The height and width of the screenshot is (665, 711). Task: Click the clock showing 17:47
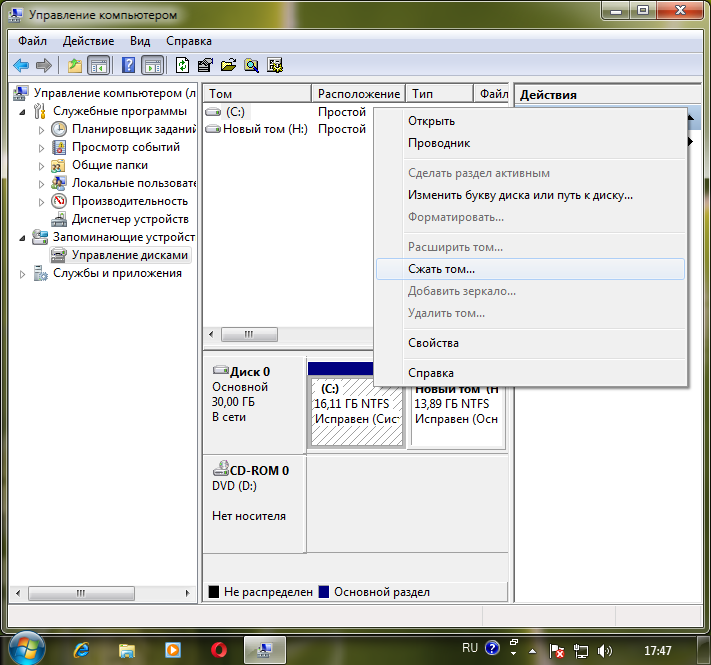click(657, 651)
